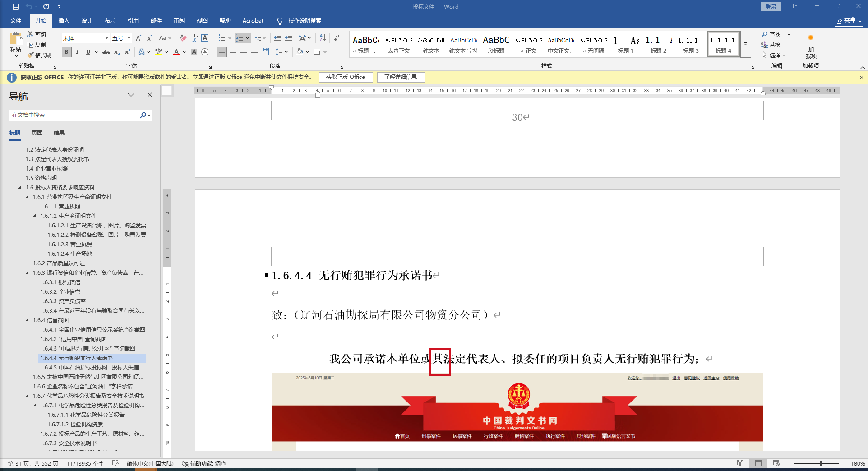Image resolution: width=868 pixels, height=471 pixels.
Task: Click the Cut (剪切) scissors button
Action: click(x=37, y=34)
